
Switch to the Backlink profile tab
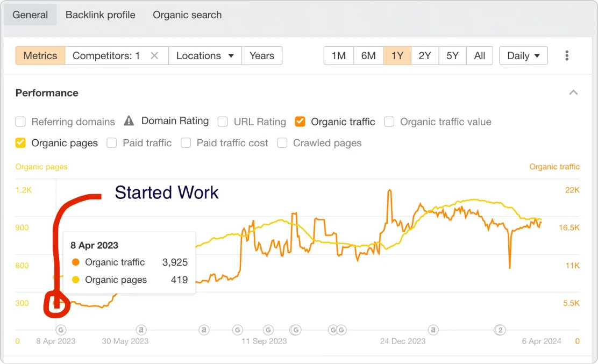(x=100, y=15)
